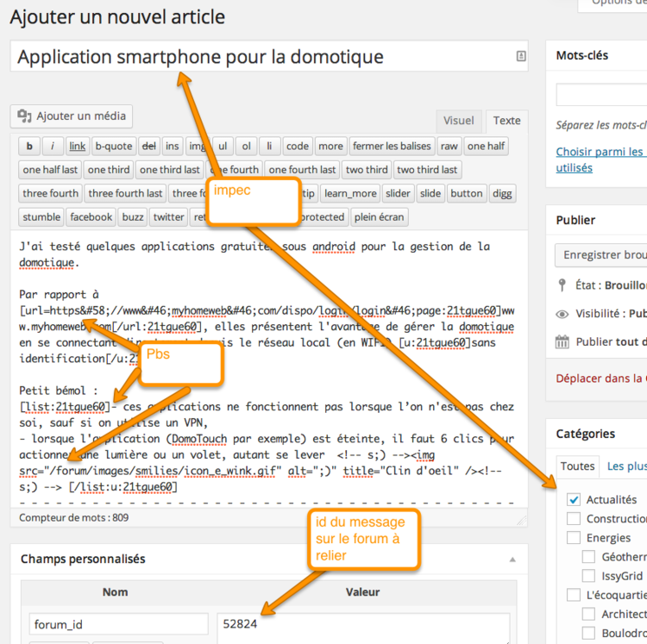Click the ins quicktag button
The image size is (647, 644).
coord(172,147)
